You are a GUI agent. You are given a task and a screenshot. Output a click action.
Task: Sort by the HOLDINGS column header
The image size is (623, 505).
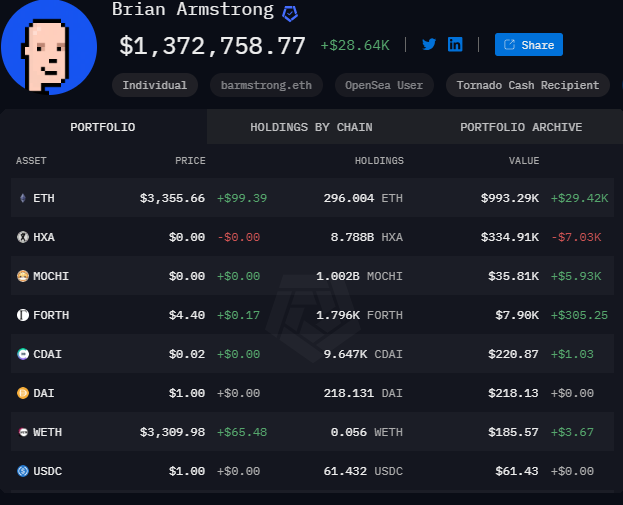point(379,161)
